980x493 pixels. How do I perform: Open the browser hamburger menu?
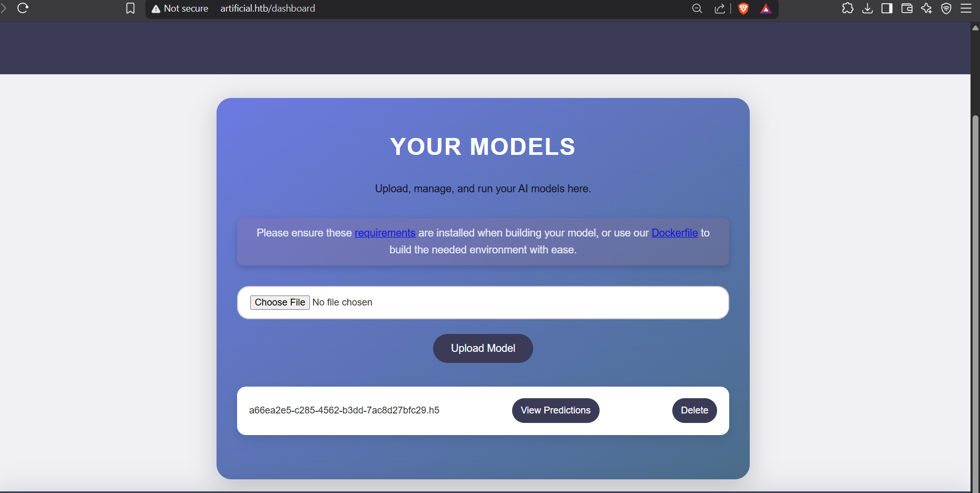click(x=966, y=8)
